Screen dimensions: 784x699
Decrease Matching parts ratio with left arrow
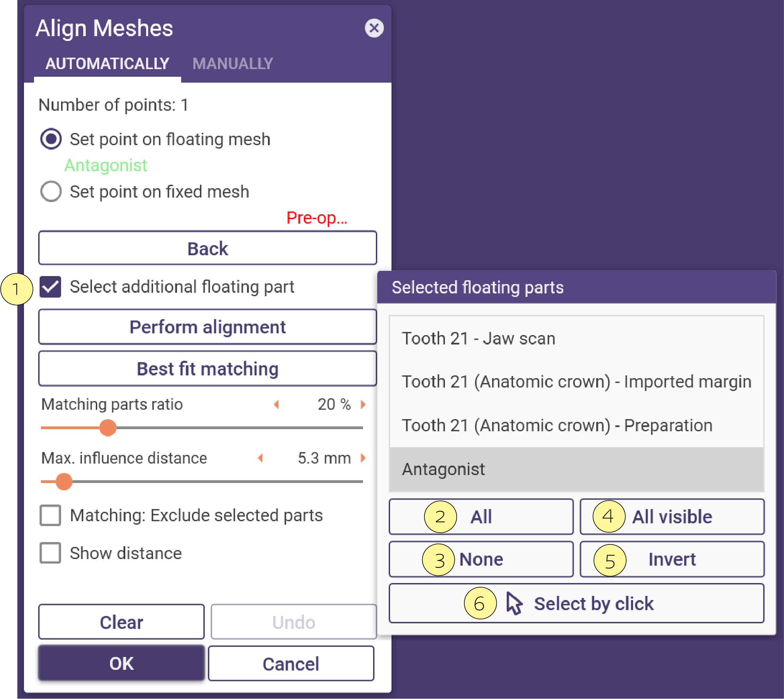pos(276,404)
